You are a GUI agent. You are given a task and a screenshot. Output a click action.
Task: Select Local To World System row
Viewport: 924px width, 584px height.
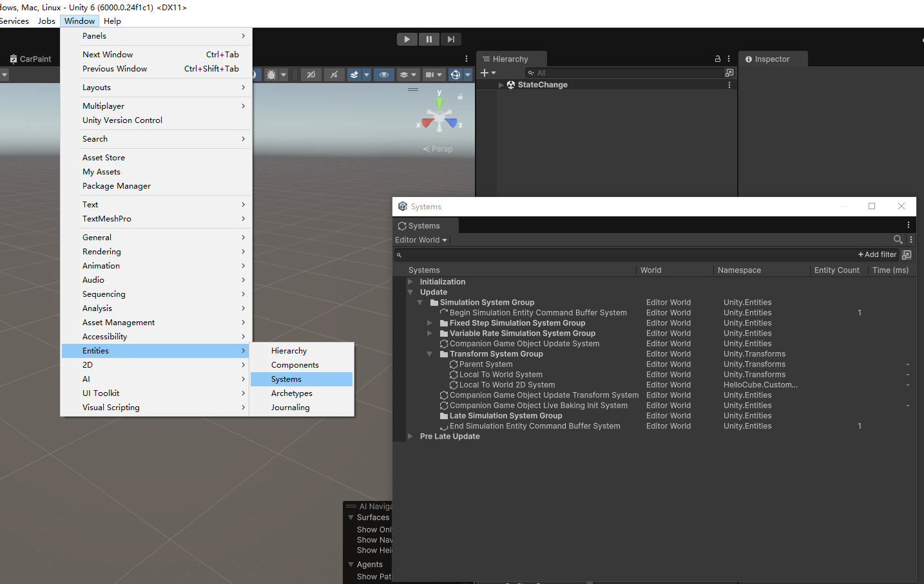tap(654, 375)
